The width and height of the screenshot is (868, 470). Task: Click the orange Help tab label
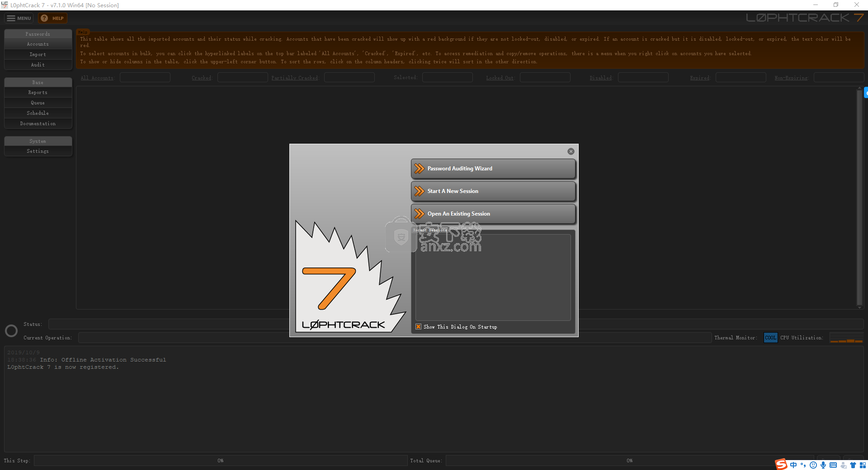click(83, 32)
